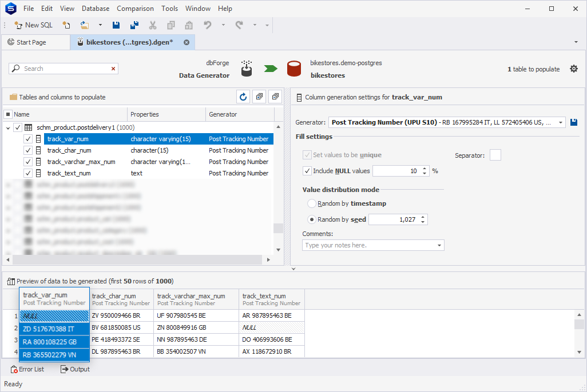Decrease the NULL values percentage
587x392 pixels.
pyautogui.click(x=425, y=173)
